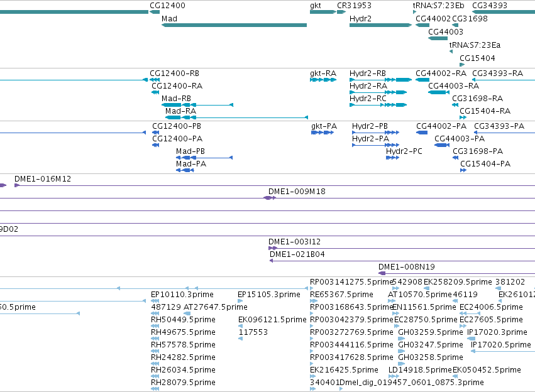
Task: Click the Mad gene bar
Action: click(234, 25)
